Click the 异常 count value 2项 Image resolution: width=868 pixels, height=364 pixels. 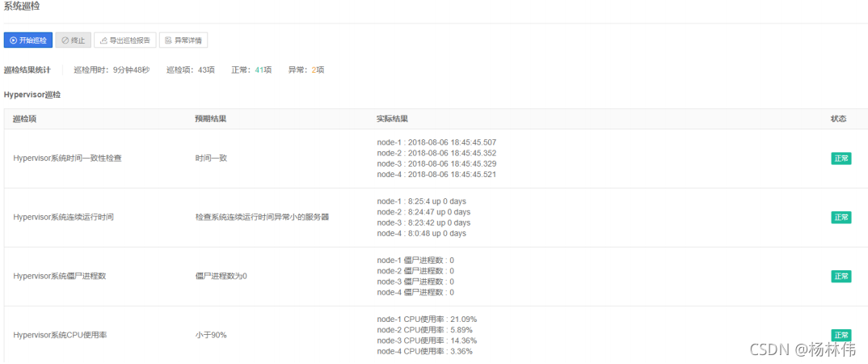(x=318, y=70)
